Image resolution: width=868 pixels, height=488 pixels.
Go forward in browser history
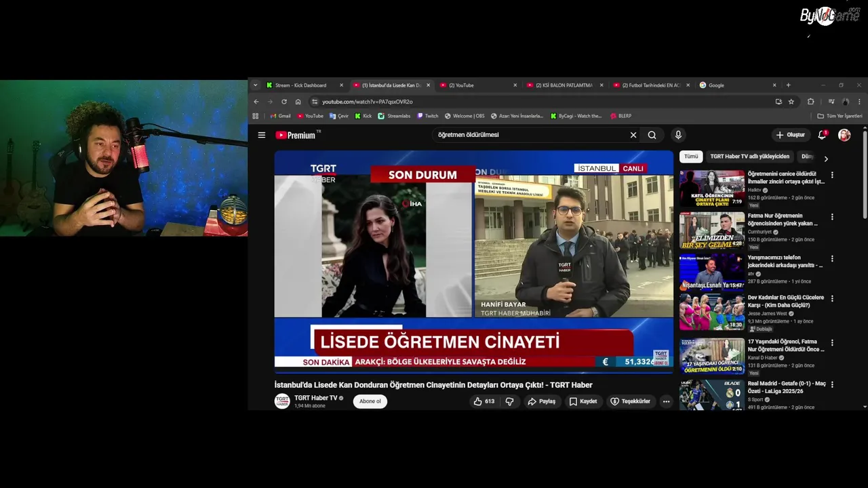[x=270, y=102]
